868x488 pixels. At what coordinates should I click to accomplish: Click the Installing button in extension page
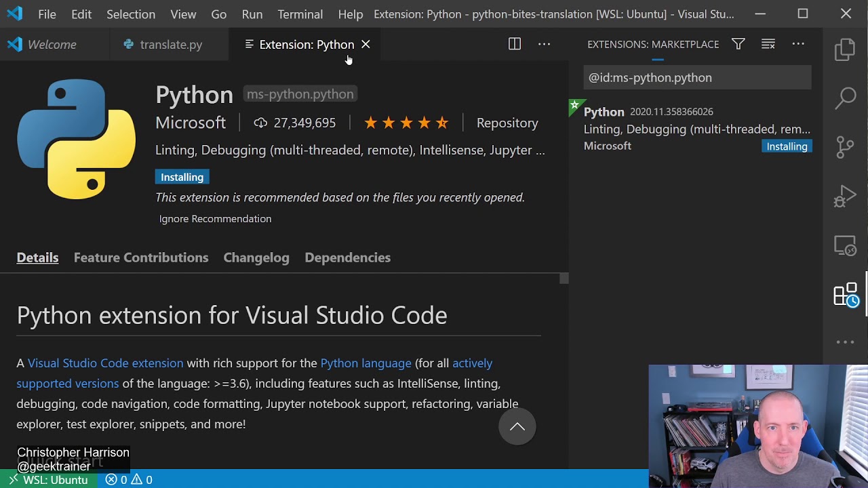pyautogui.click(x=182, y=177)
